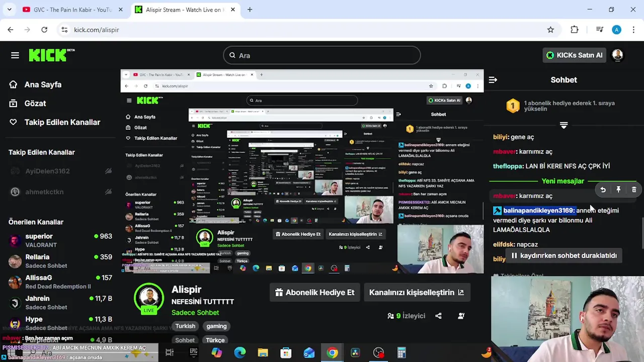Focus the Ara search field

(322, 55)
